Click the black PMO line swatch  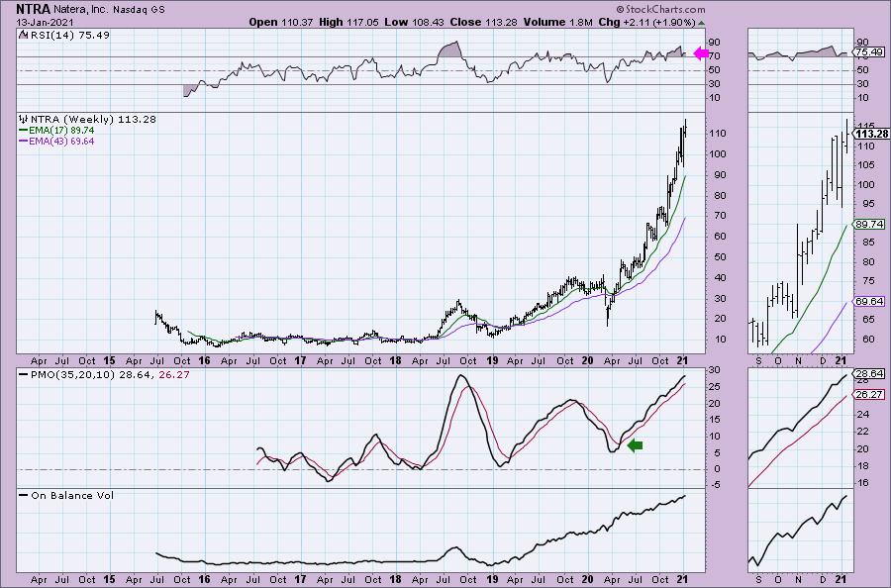pos(24,375)
